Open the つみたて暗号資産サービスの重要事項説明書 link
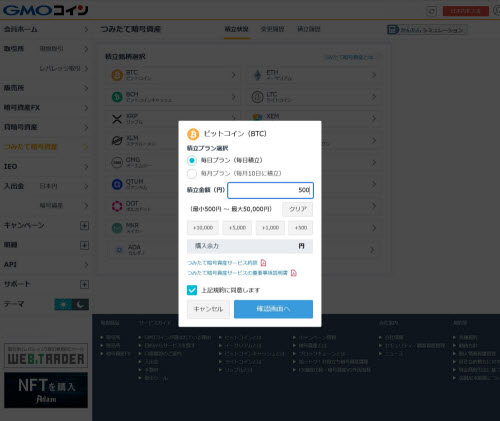The height and width of the screenshot is (421, 500). (237, 273)
